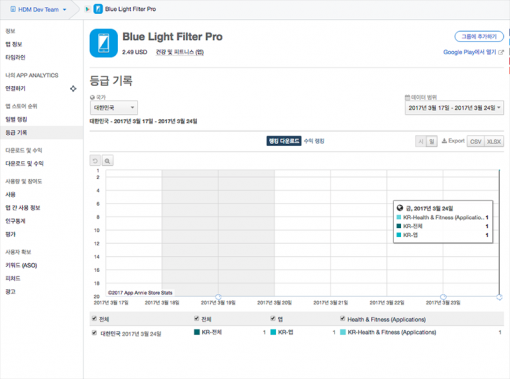This screenshot has width=510, height=379.
Task: Click the calendar icon above the date range
Action: point(407,97)
